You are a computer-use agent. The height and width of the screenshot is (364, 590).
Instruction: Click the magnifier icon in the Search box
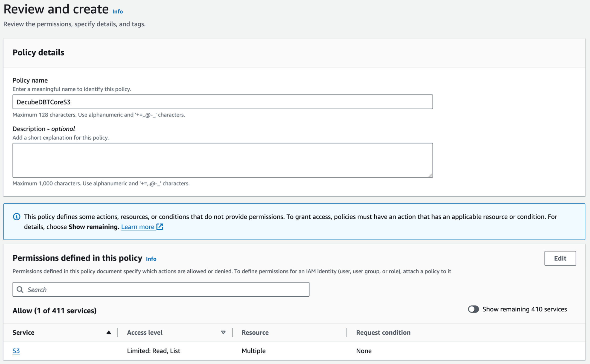(x=20, y=289)
